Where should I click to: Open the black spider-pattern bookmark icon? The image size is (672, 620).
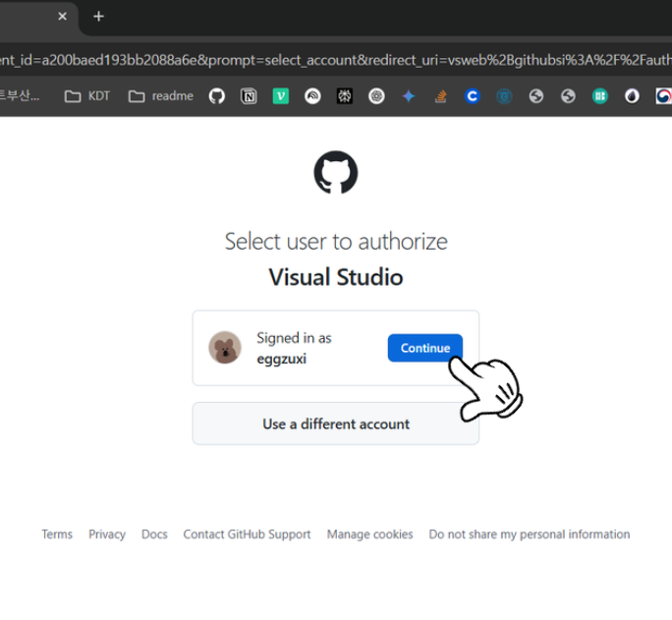pyautogui.click(x=345, y=96)
